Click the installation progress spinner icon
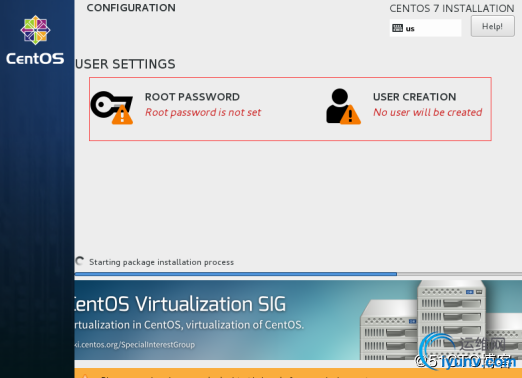This screenshot has height=378, width=522. click(80, 261)
